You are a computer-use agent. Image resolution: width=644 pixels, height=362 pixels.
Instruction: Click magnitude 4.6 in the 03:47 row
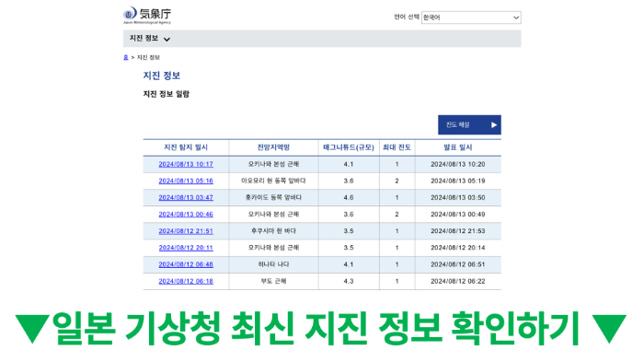click(349, 197)
